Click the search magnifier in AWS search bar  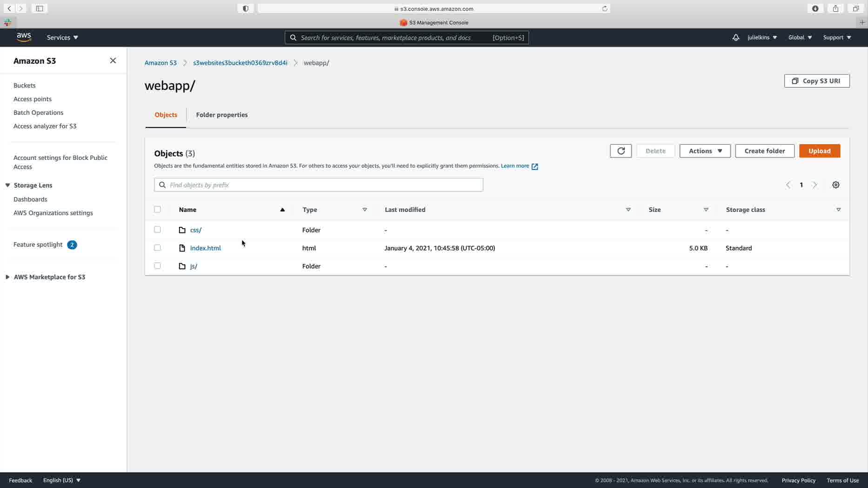(x=293, y=38)
